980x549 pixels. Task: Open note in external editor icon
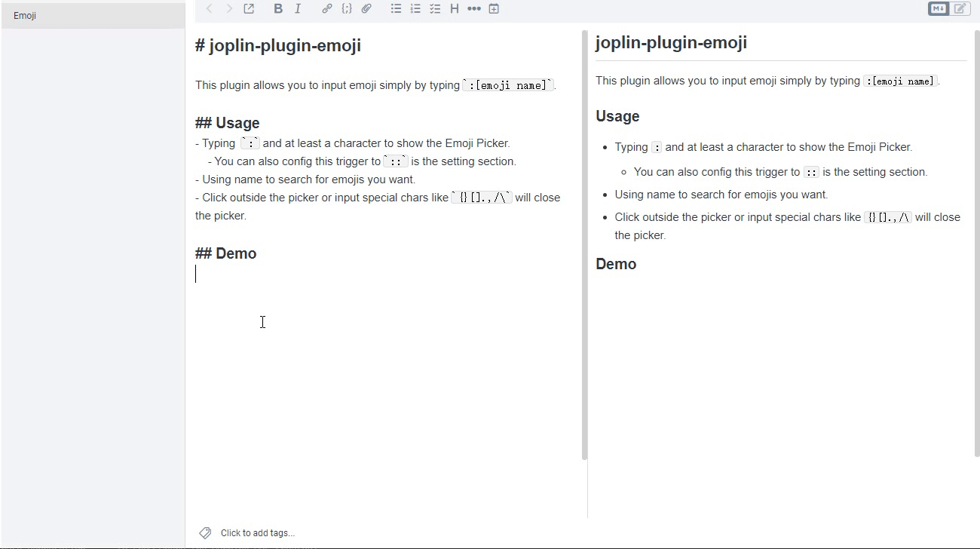click(249, 9)
